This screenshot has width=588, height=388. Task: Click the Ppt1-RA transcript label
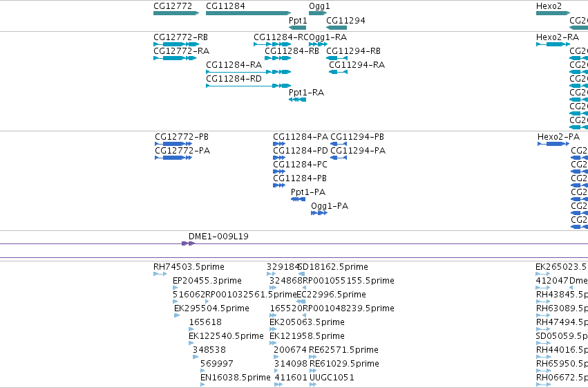click(x=306, y=93)
